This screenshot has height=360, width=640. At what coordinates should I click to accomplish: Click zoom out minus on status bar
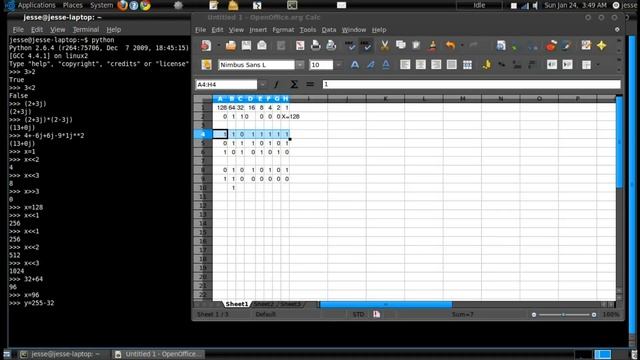coord(534,315)
